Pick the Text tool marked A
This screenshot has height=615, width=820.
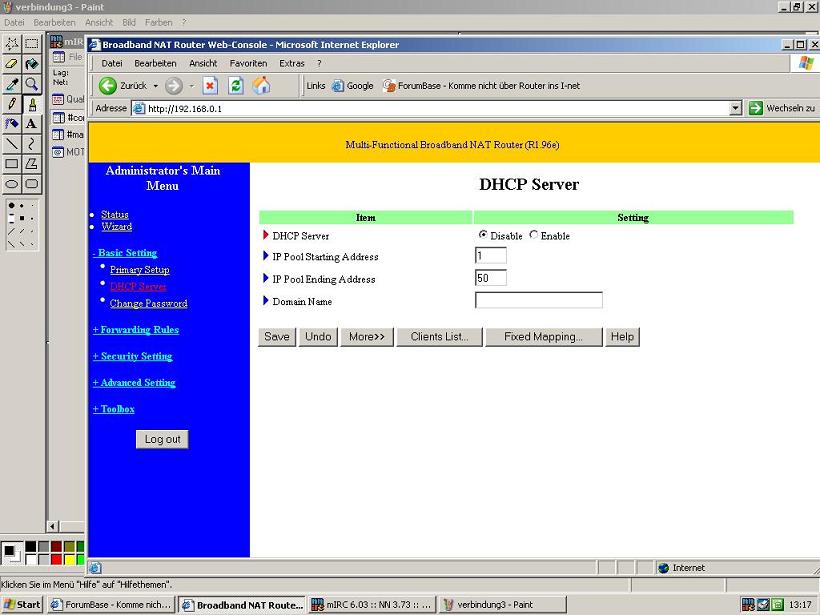(x=32, y=123)
